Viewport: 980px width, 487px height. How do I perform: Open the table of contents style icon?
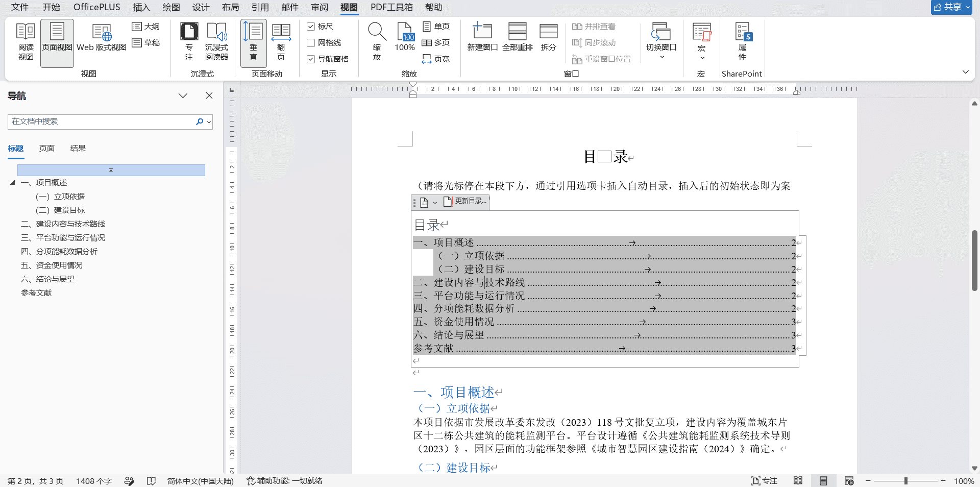424,203
